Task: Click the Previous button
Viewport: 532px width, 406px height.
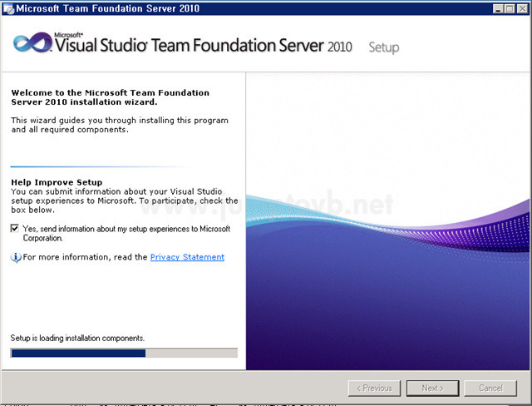Action: [374, 388]
